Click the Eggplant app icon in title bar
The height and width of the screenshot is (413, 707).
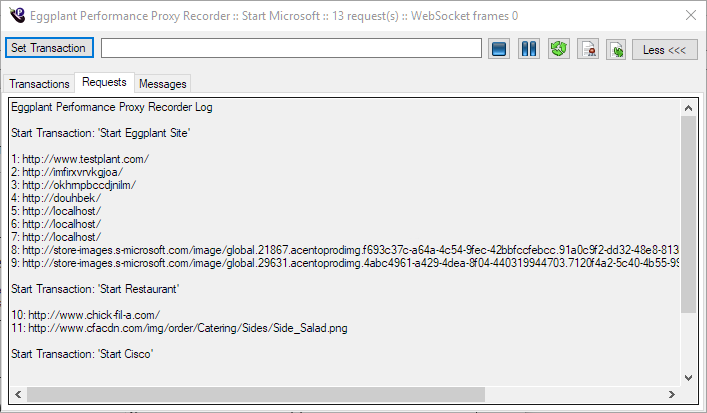coord(15,15)
